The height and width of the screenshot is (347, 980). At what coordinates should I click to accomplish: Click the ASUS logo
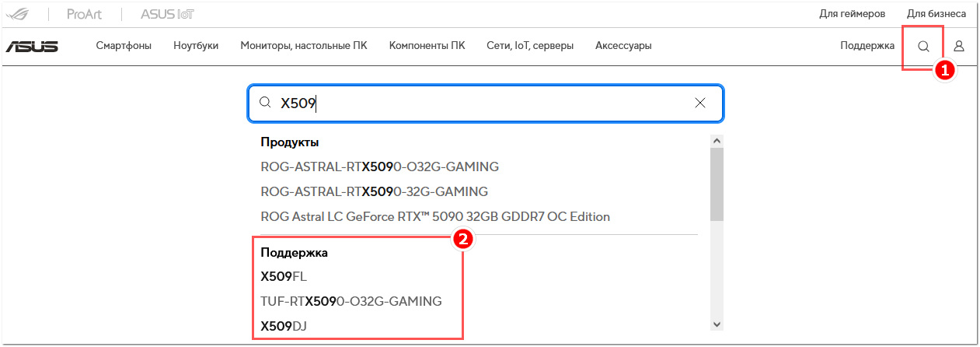point(32,46)
